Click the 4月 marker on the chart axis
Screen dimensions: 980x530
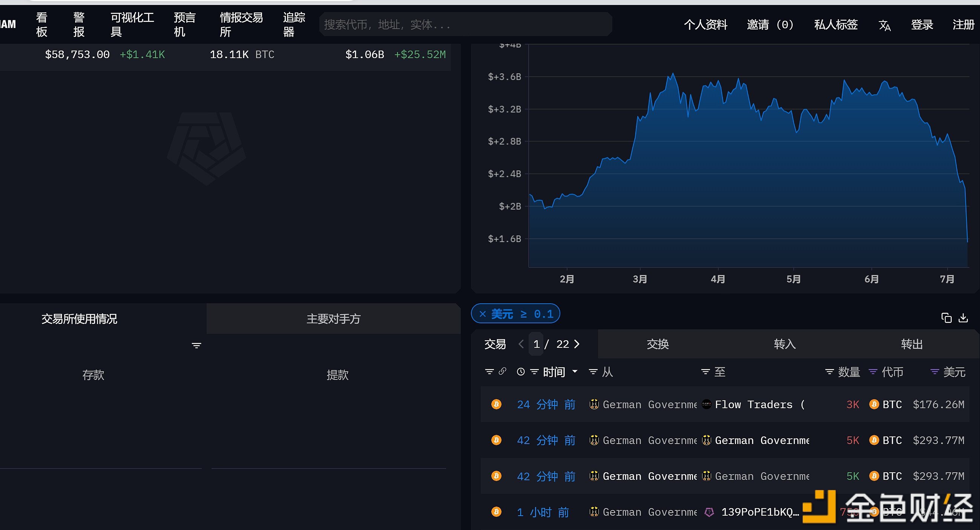[x=718, y=279]
